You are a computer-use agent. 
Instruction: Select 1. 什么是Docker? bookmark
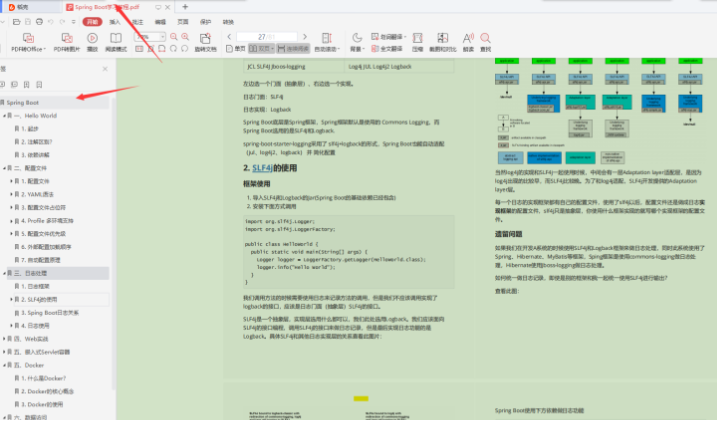click(43, 378)
